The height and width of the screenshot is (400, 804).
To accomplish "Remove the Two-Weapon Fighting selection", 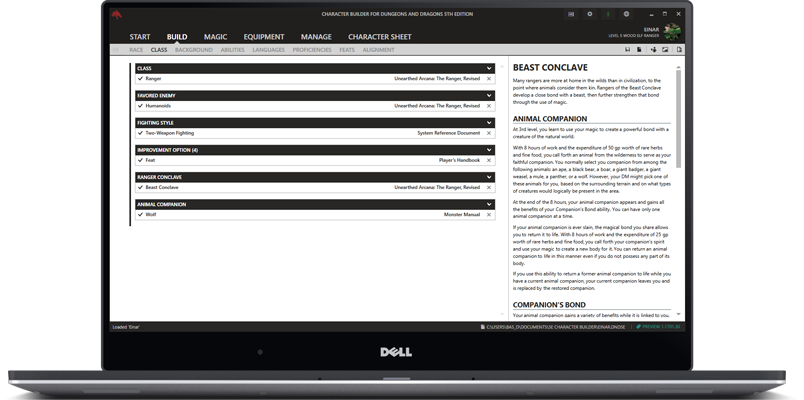I will pyautogui.click(x=489, y=133).
